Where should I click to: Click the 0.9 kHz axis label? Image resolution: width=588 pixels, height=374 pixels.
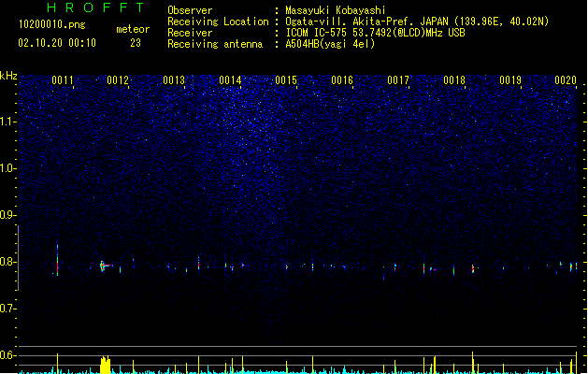click(7, 215)
